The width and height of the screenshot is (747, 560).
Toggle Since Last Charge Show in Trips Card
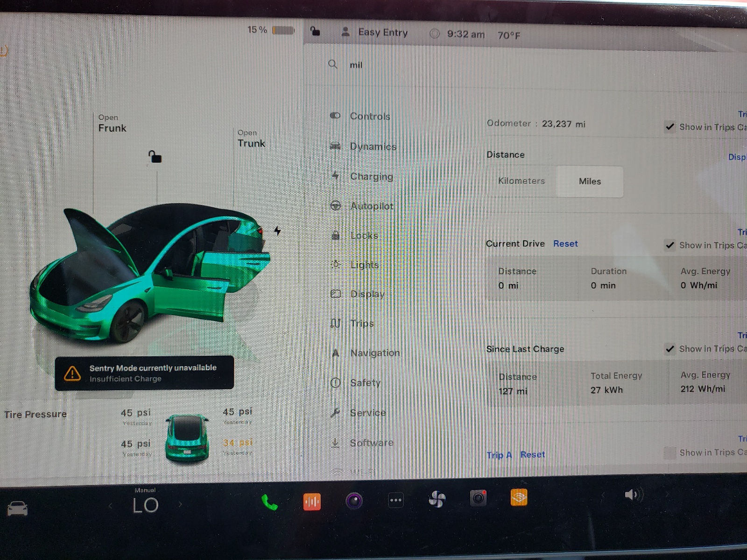click(670, 349)
